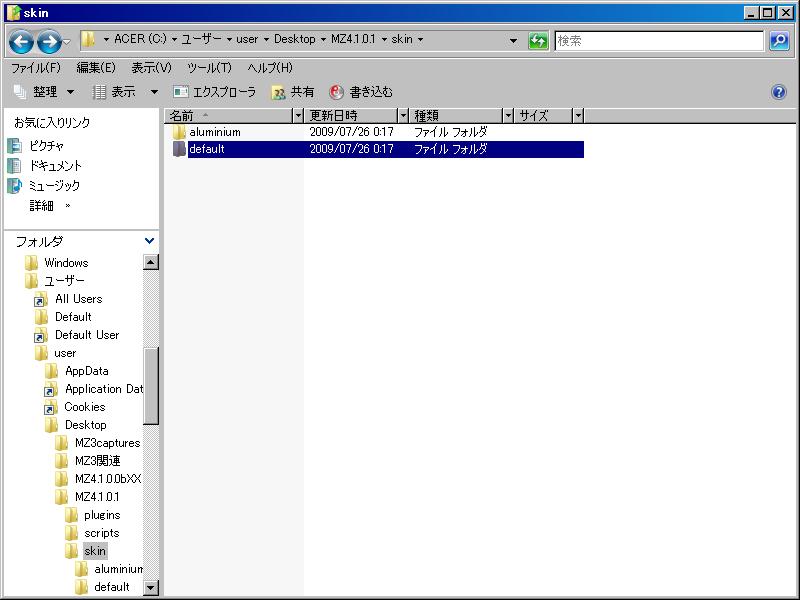Open the address bar history dropdown

(514, 41)
